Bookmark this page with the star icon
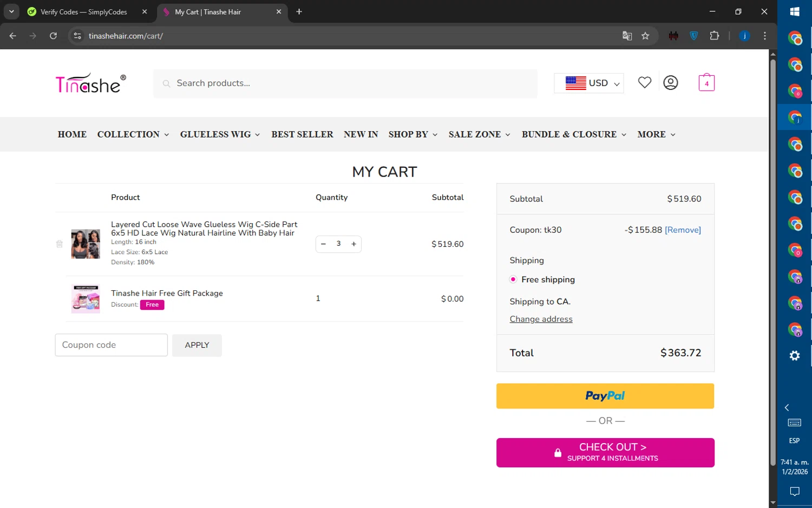The height and width of the screenshot is (508, 812). [645, 36]
